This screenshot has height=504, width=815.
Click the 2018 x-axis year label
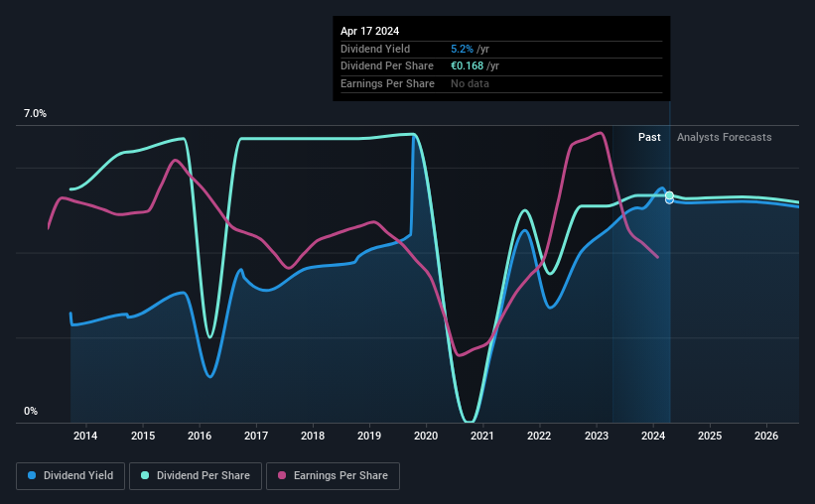click(x=313, y=436)
